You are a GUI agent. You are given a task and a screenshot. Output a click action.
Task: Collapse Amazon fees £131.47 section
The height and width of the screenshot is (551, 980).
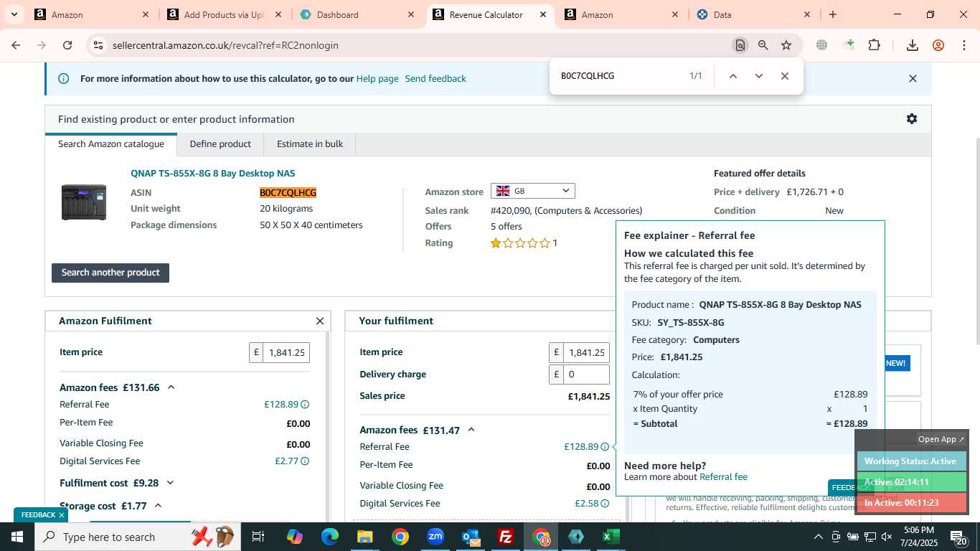[471, 430]
